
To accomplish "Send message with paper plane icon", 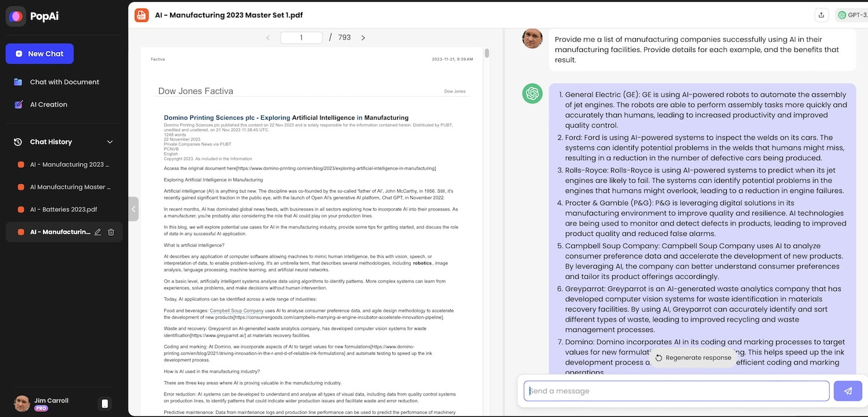I will (848, 391).
